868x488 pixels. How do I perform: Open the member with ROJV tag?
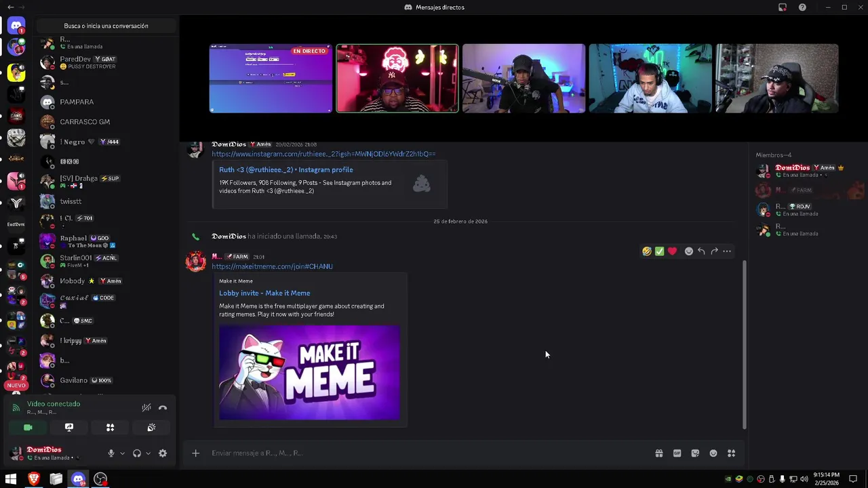point(807,209)
